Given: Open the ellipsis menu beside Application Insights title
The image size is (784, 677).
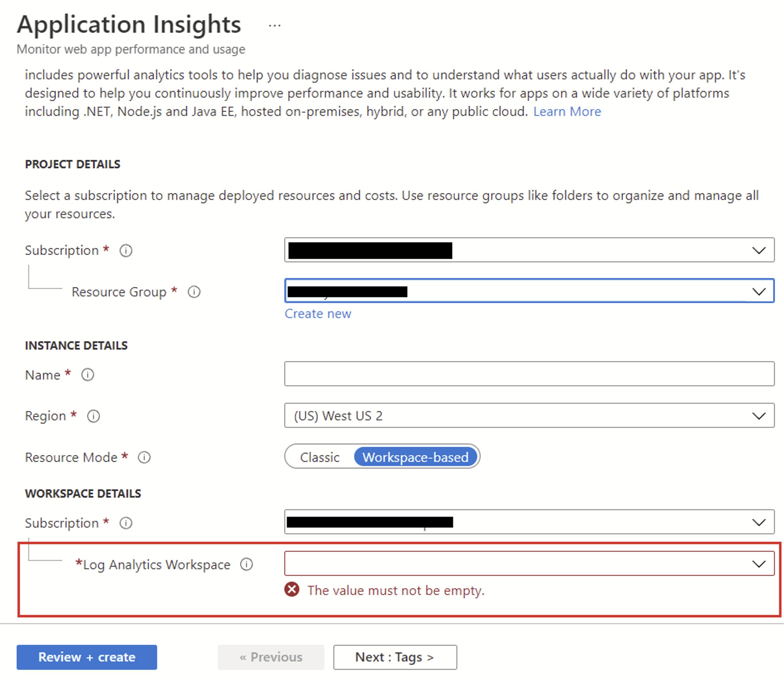Looking at the screenshot, I should point(274,26).
